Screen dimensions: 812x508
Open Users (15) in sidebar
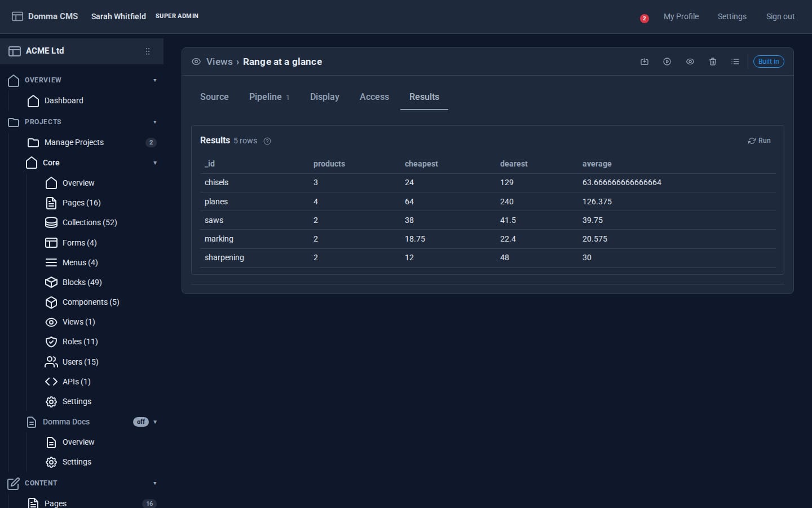pyautogui.click(x=80, y=362)
